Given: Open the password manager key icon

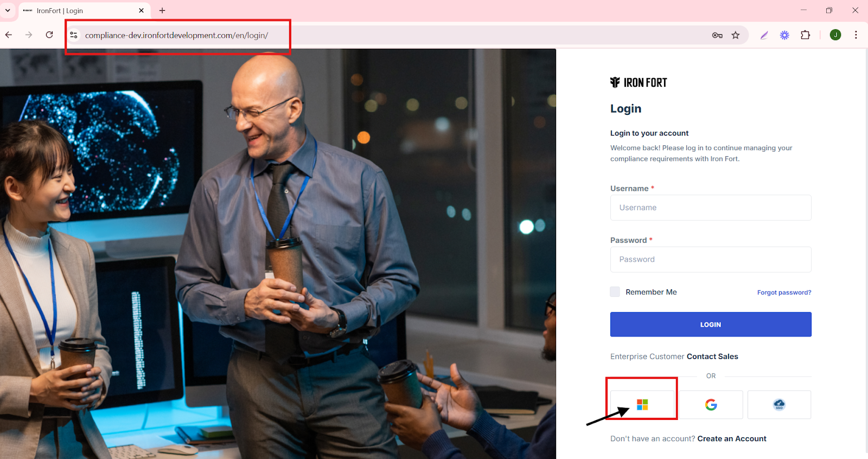Looking at the screenshot, I should 717,35.
